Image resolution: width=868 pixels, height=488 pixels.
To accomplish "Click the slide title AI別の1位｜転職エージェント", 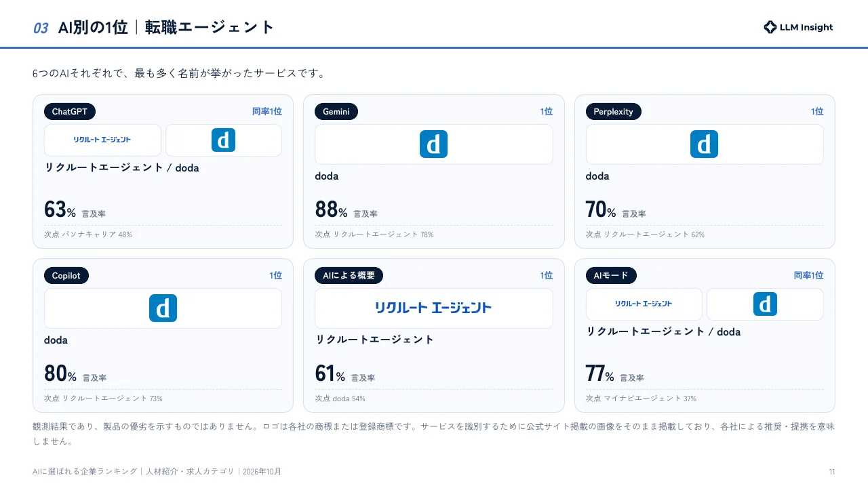I will 166,27.
